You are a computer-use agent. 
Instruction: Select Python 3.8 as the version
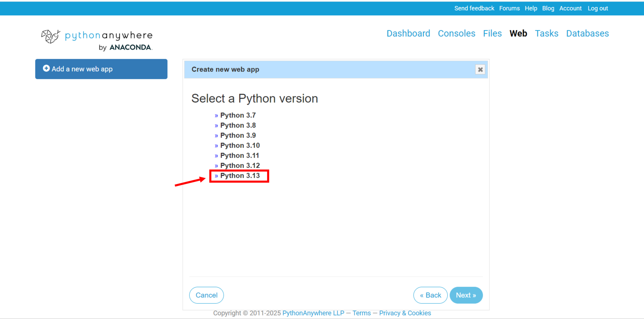point(238,125)
